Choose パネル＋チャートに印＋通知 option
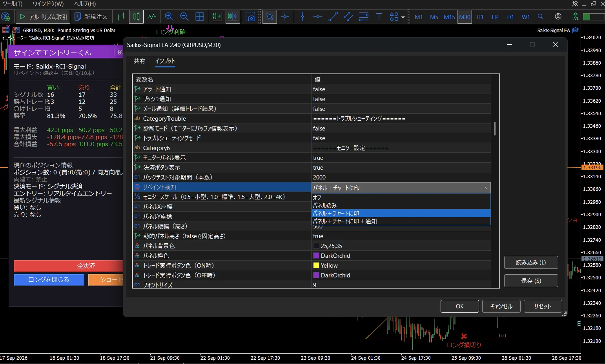This screenshot has width=605, height=364. 401,221
